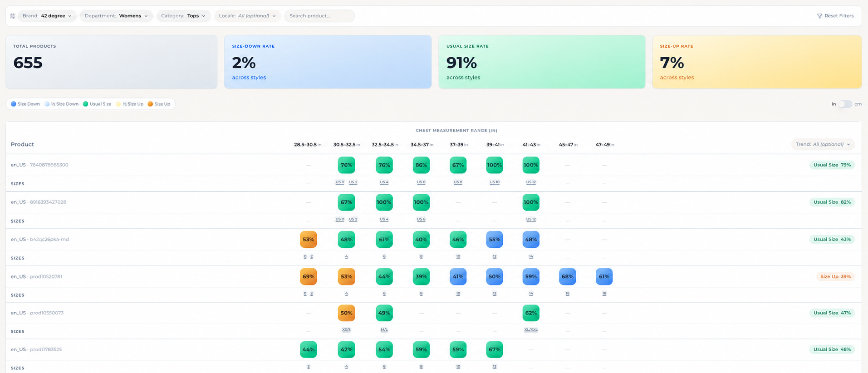This screenshot has width=868, height=373.
Task: Click the orange Size Up legend swatch
Action: tap(150, 104)
